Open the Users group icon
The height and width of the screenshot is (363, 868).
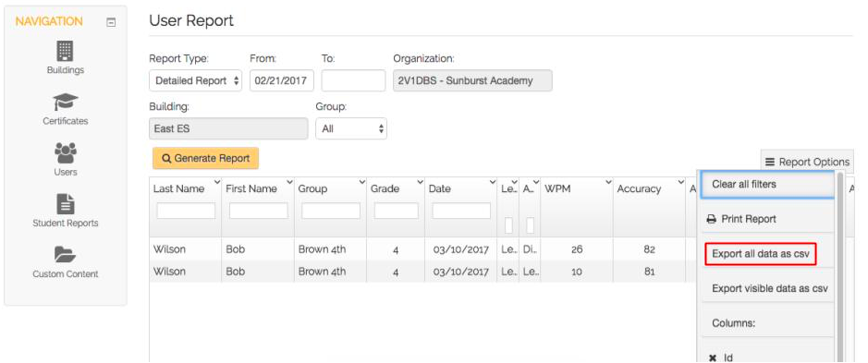[66, 152]
